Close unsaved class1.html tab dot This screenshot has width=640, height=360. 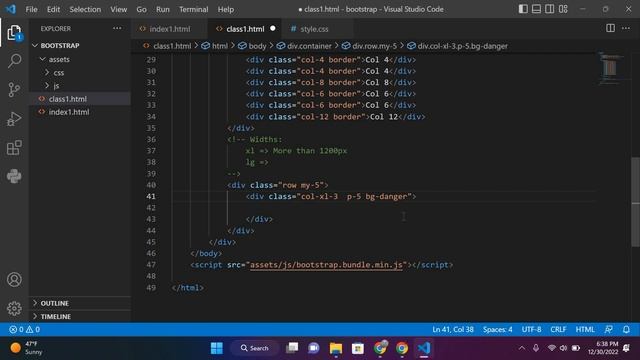[273, 28]
